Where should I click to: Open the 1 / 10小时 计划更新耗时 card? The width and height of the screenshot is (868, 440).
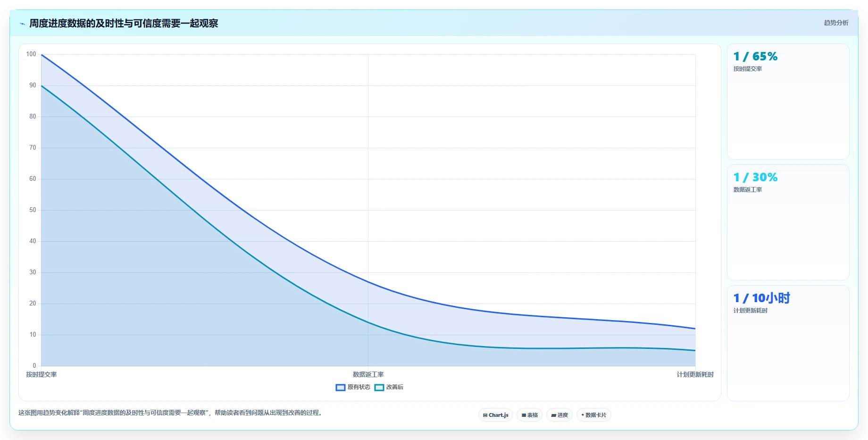(788, 343)
